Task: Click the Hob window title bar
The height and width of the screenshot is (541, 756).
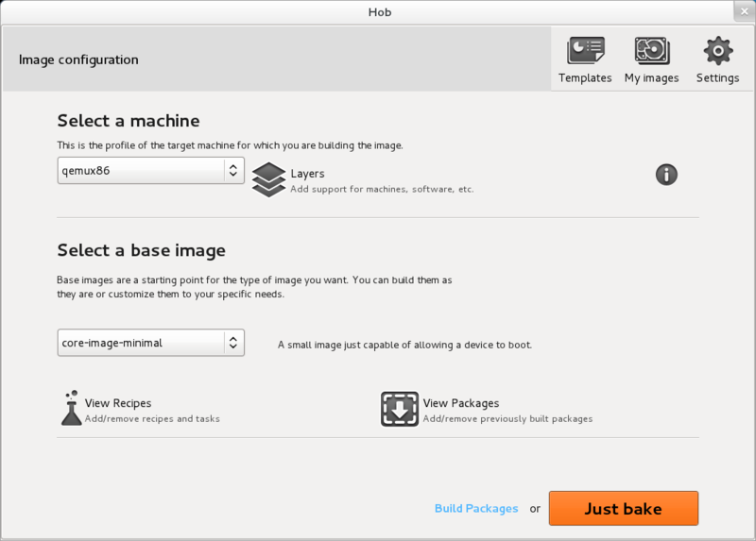Action: click(x=378, y=12)
